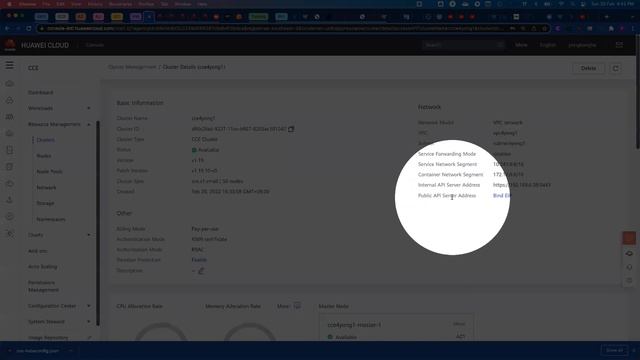Open Permissions Management in the sidebar
The height and width of the screenshot is (360, 640).
43,286
